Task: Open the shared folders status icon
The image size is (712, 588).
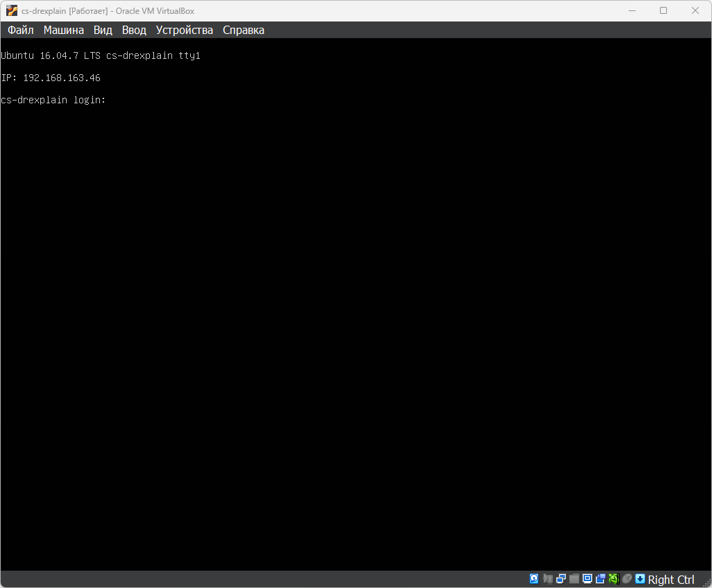Action: [574, 579]
